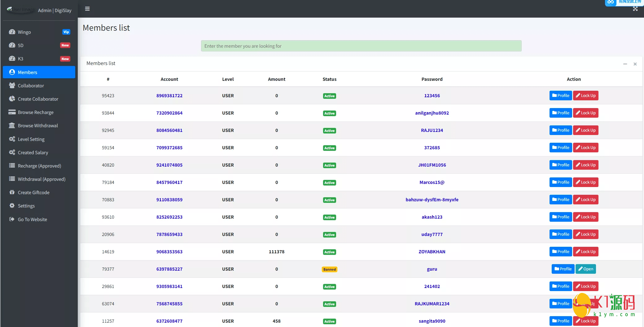Screen dimensions: 644x327
Task: Focus the member search input field
Action: [x=361, y=46]
